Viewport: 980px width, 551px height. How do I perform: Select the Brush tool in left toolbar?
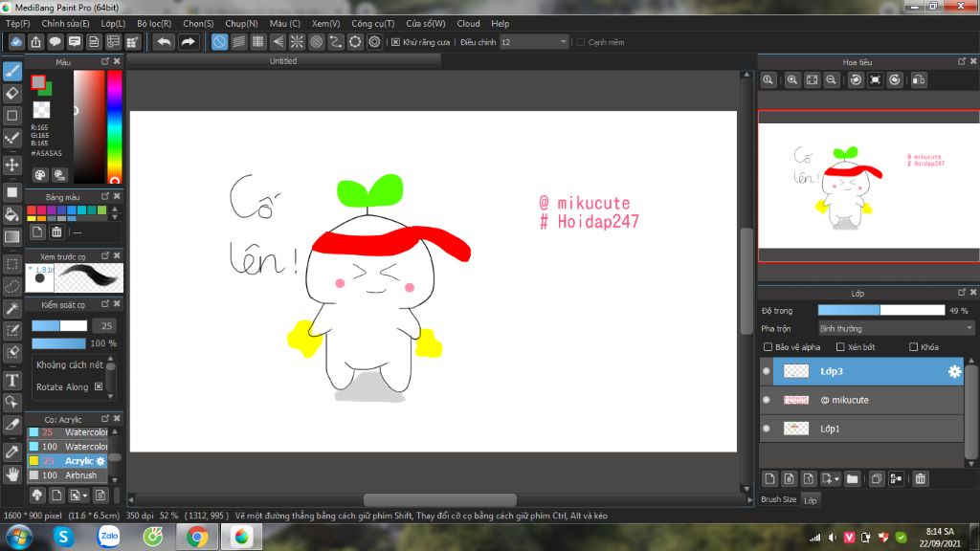tap(11, 71)
